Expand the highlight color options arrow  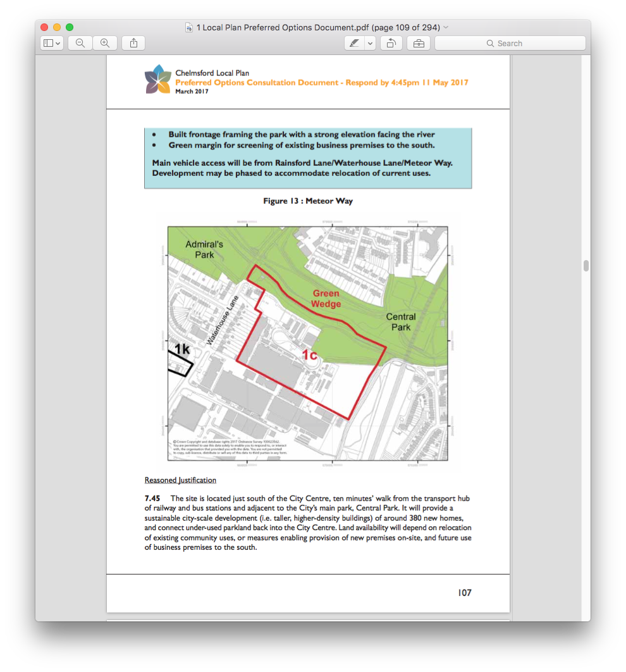[371, 43]
